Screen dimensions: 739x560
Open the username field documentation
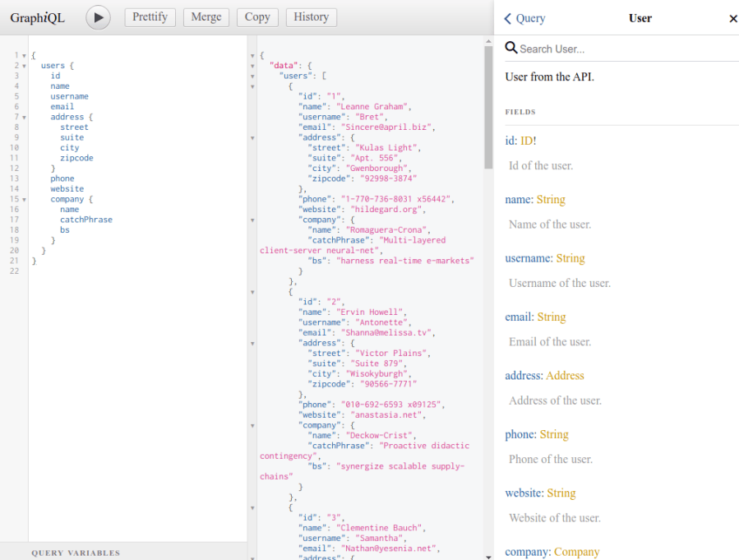[x=528, y=258]
